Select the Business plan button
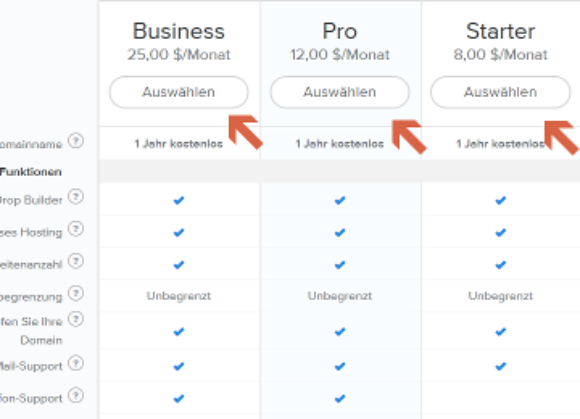Screen dimensions: 580x419 [x=179, y=92]
